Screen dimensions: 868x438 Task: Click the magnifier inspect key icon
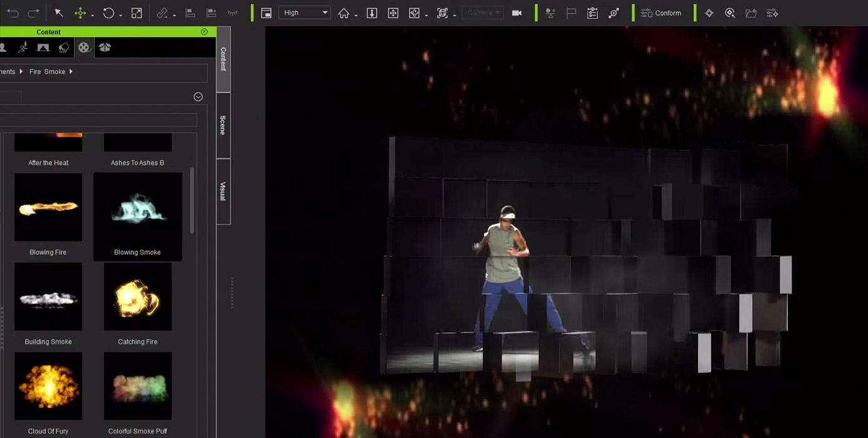(x=730, y=13)
